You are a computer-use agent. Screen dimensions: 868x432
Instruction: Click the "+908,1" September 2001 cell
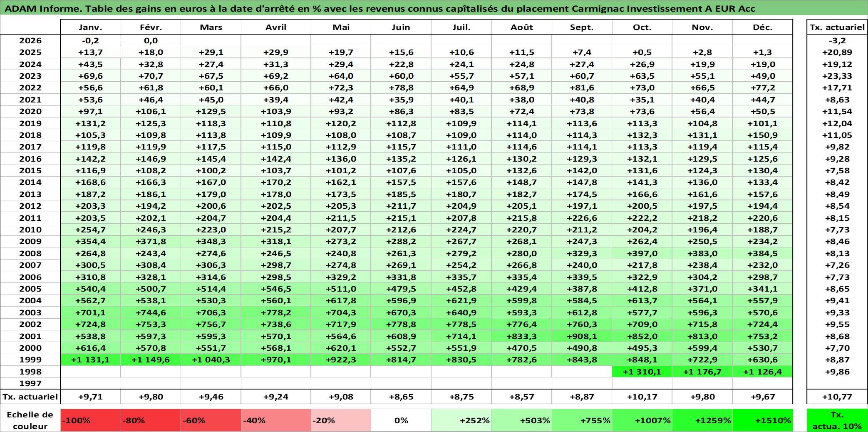(582, 336)
